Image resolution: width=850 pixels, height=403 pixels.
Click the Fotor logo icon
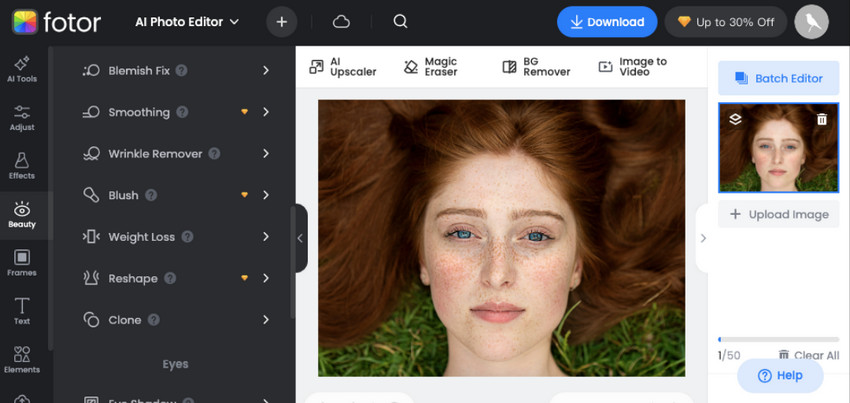click(24, 22)
